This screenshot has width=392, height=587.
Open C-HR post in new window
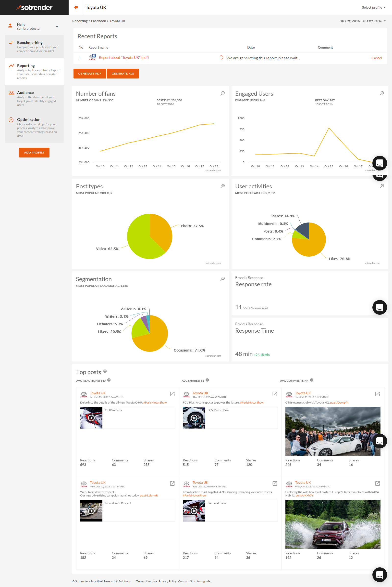pos(172,394)
